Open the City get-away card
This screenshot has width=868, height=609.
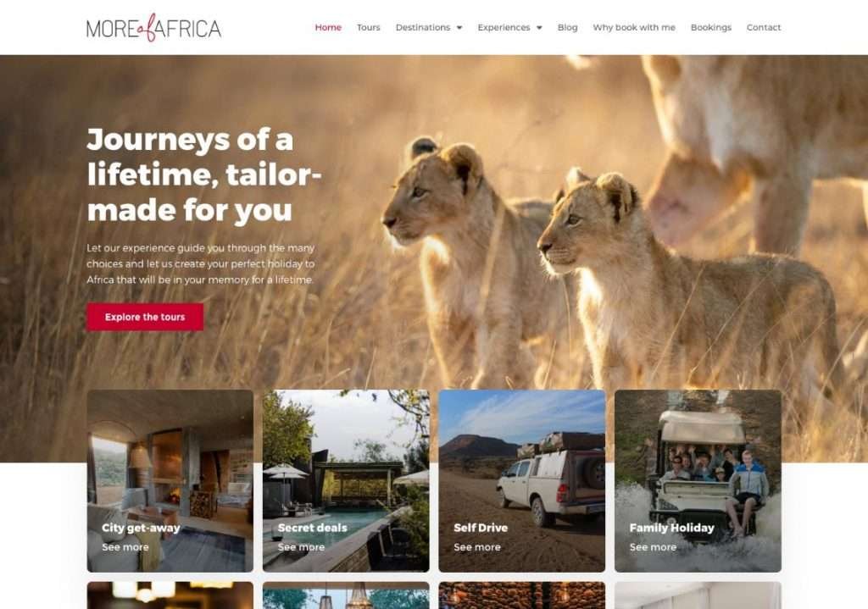point(170,480)
